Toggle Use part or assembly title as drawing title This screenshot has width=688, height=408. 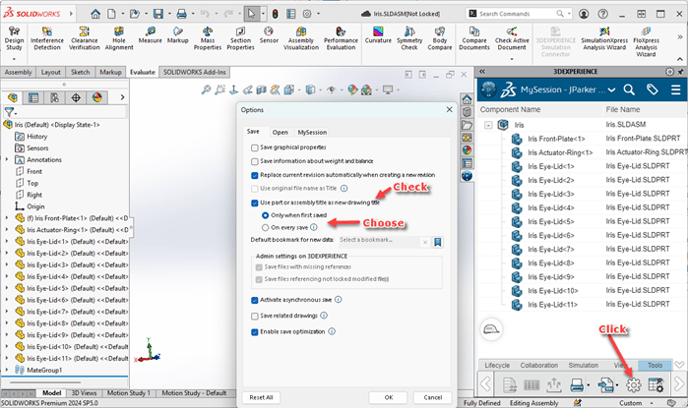tap(254, 203)
